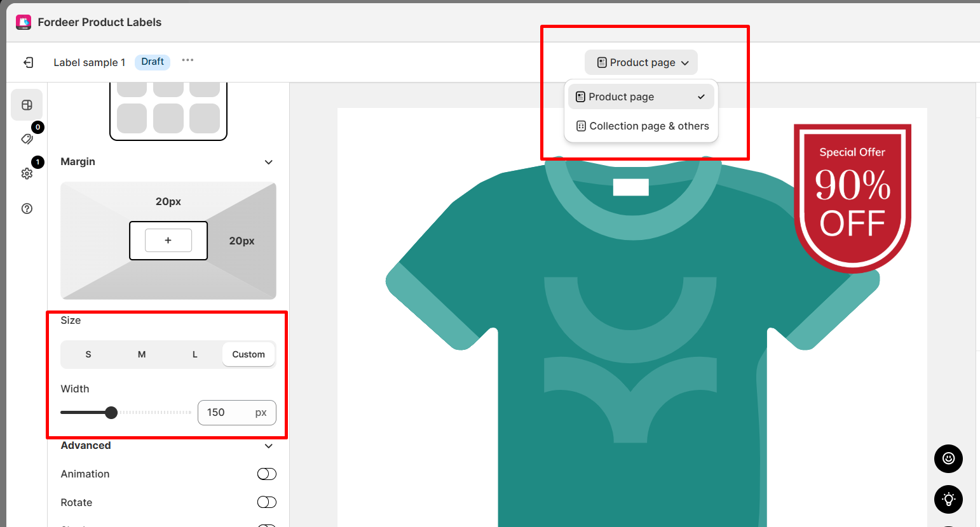Toggle the Animation switch
The height and width of the screenshot is (527, 980).
pyautogui.click(x=267, y=474)
